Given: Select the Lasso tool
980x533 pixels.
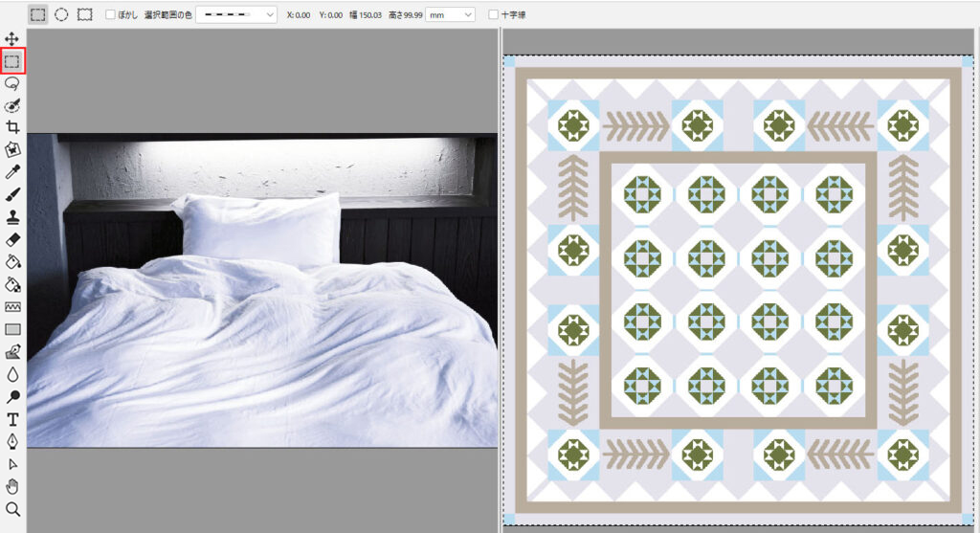Looking at the screenshot, I should click(x=11, y=83).
